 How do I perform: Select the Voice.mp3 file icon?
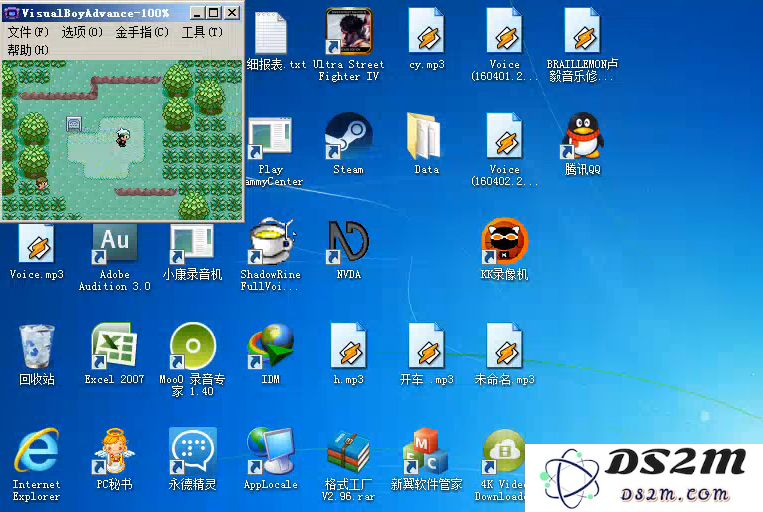coord(37,243)
